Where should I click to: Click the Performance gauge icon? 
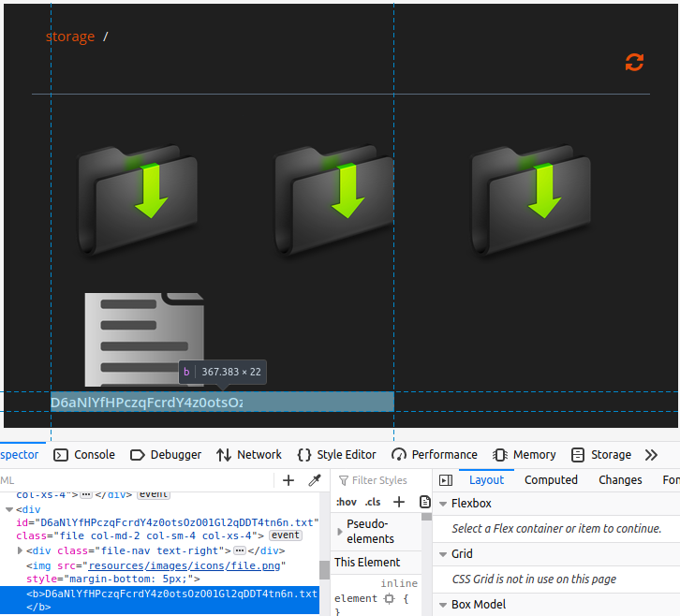tap(399, 455)
